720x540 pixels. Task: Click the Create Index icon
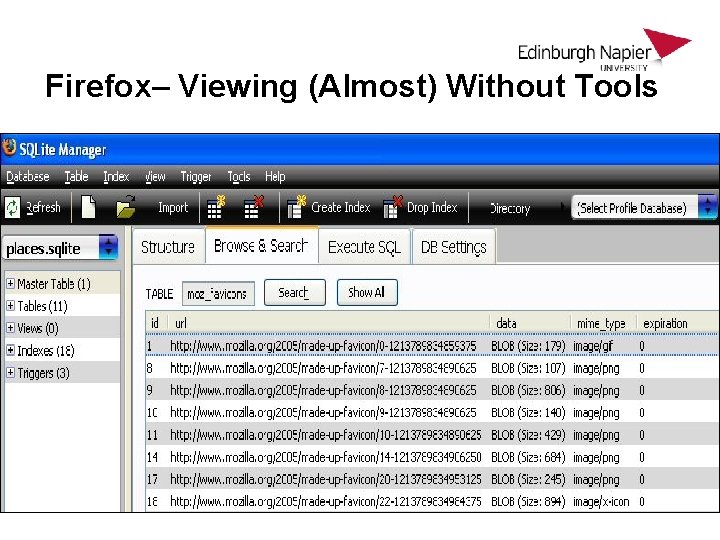tap(296, 207)
